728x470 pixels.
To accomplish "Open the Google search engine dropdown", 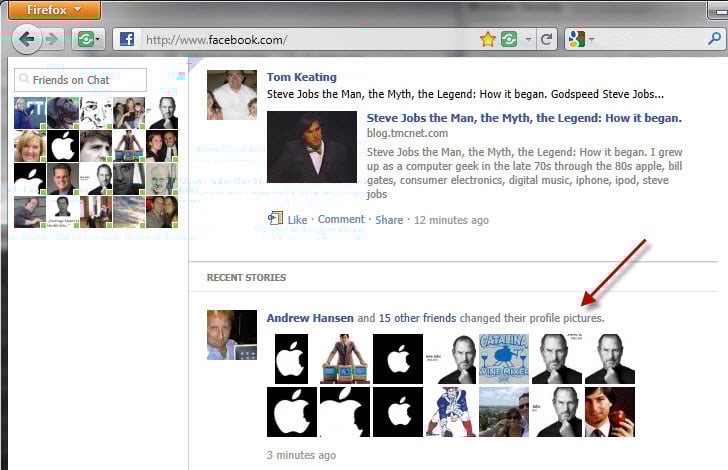I will coord(581,40).
